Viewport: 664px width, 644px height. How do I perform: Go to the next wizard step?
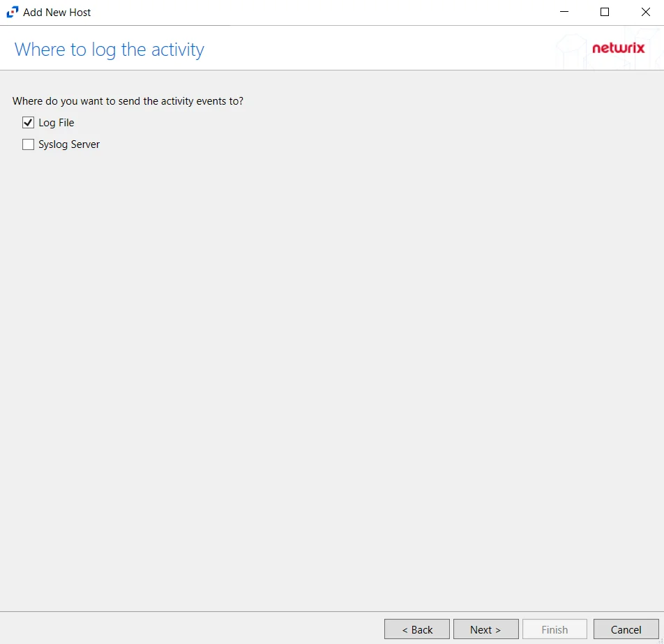(485, 629)
